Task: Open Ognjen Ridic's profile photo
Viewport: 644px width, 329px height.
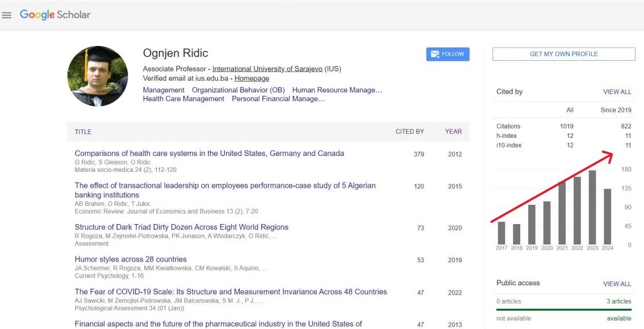Action: coord(98,76)
